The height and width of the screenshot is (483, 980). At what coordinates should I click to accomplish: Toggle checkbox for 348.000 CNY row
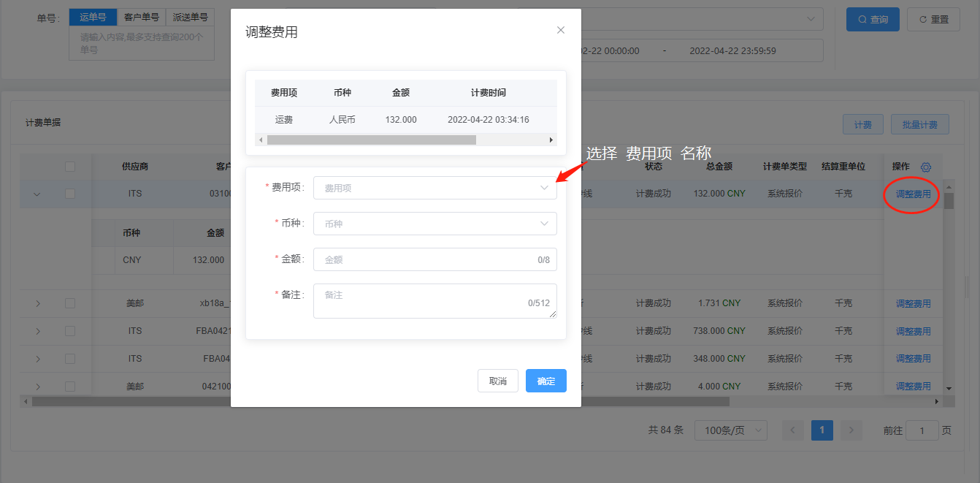pos(70,359)
